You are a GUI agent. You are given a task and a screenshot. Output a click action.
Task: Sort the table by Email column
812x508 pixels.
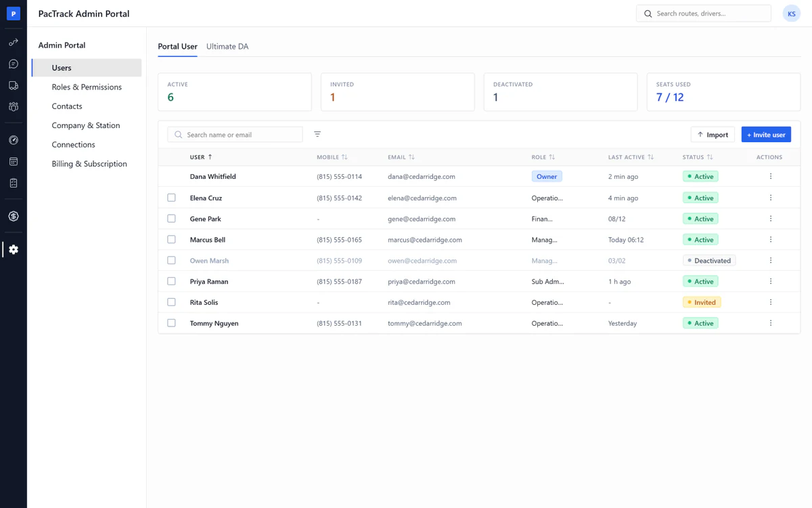click(x=401, y=157)
